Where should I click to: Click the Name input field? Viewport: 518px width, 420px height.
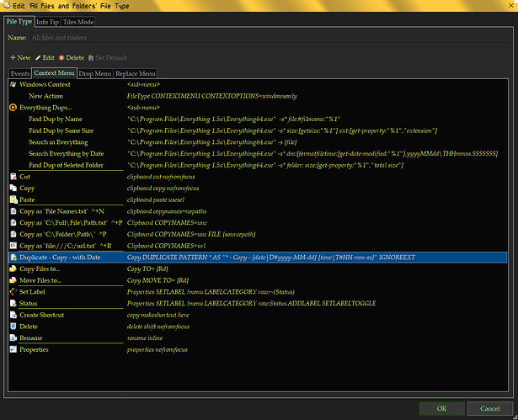coord(270,38)
